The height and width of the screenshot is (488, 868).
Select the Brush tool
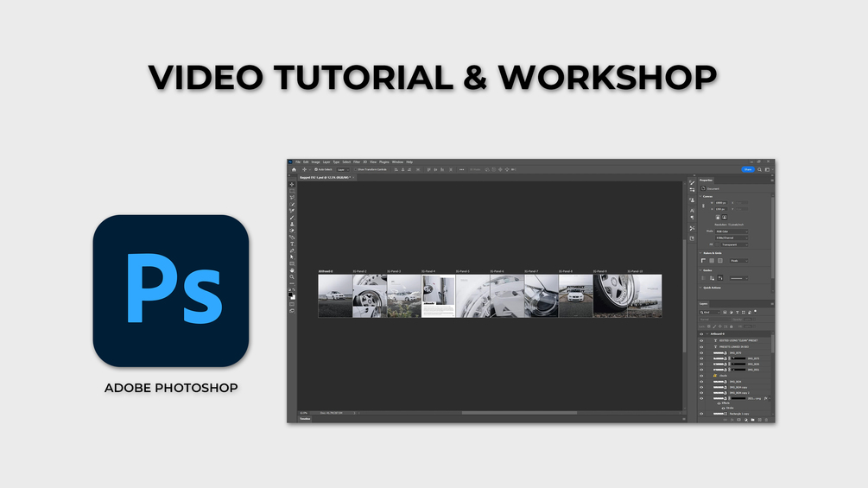click(292, 218)
